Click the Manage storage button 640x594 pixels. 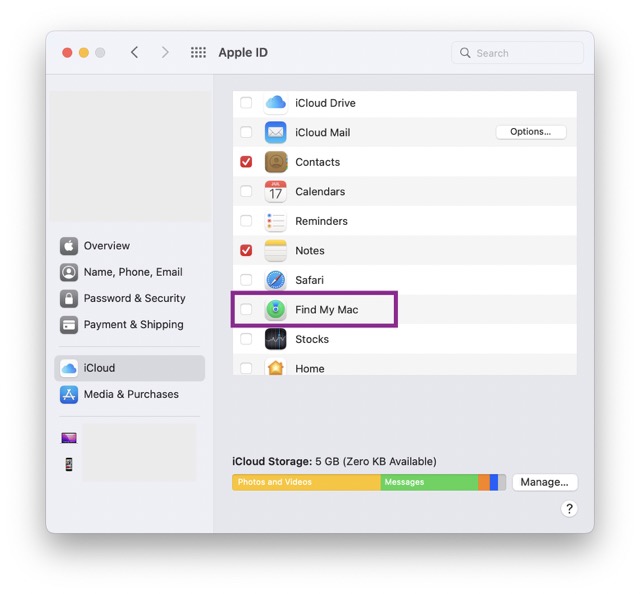point(544,482)
